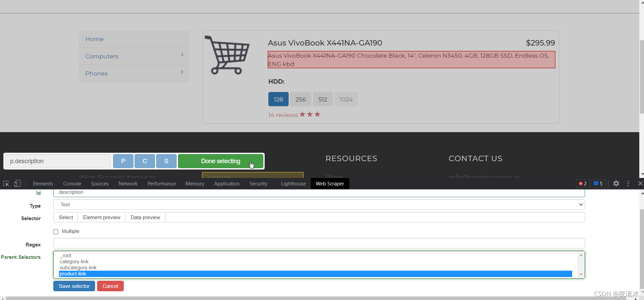
Task: Open the errors counter showing 2
Action: 583,183
